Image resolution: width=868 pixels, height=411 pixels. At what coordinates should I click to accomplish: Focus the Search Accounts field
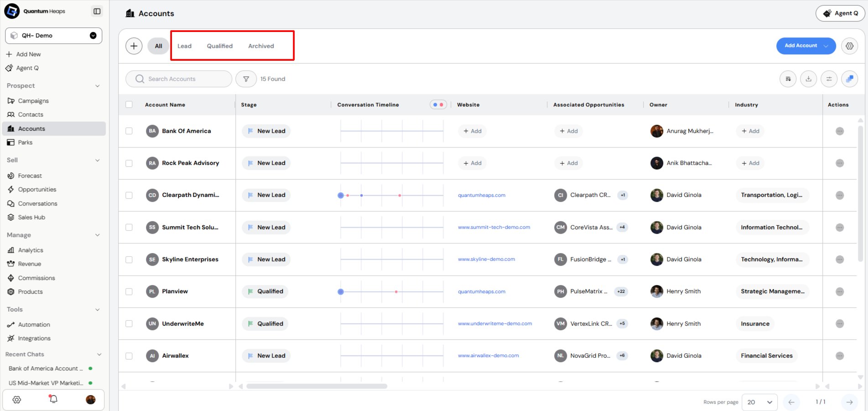(x=179, y=79)
